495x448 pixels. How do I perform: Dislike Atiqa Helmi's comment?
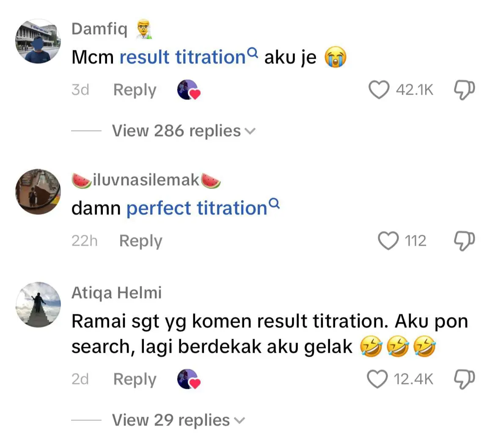464,379
